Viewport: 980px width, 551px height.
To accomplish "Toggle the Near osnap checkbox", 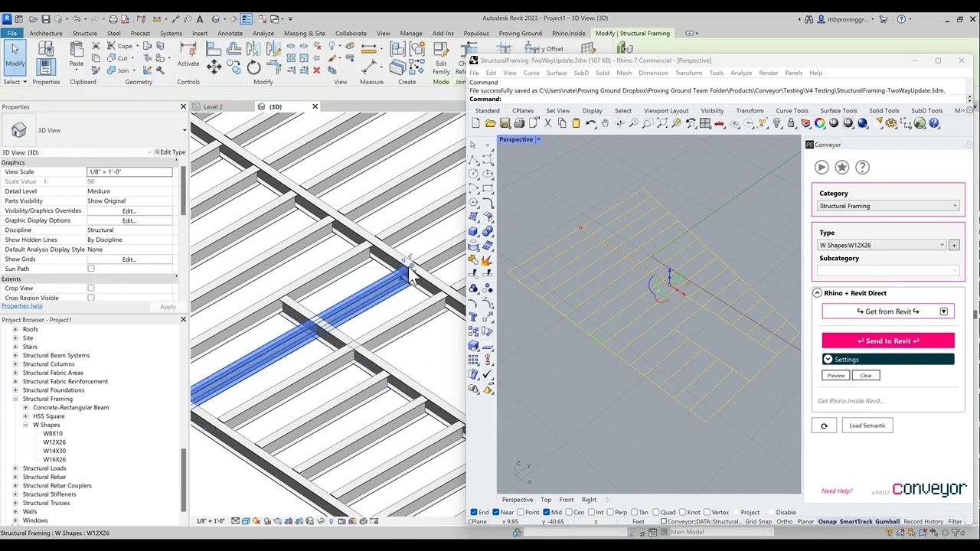I will coord(496,512).
